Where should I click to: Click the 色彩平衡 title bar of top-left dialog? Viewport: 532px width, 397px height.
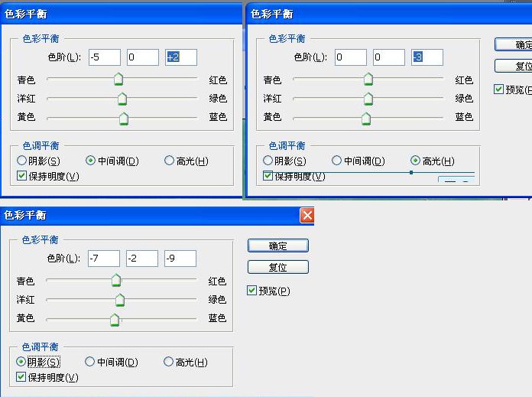click(x=121, y=14)
